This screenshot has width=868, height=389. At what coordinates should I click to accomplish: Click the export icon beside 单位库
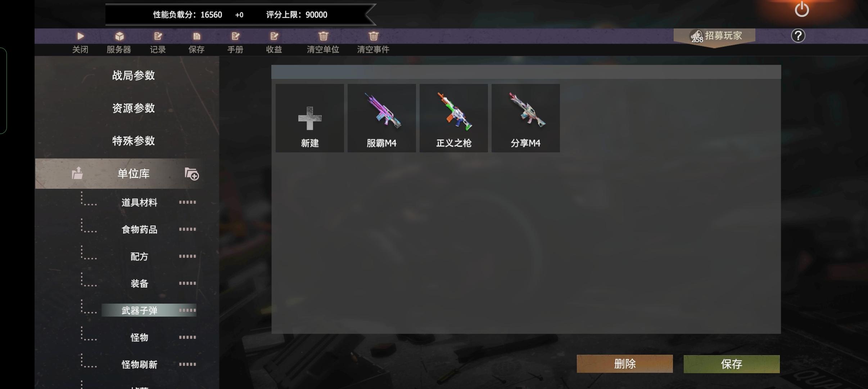click(77, 173)
